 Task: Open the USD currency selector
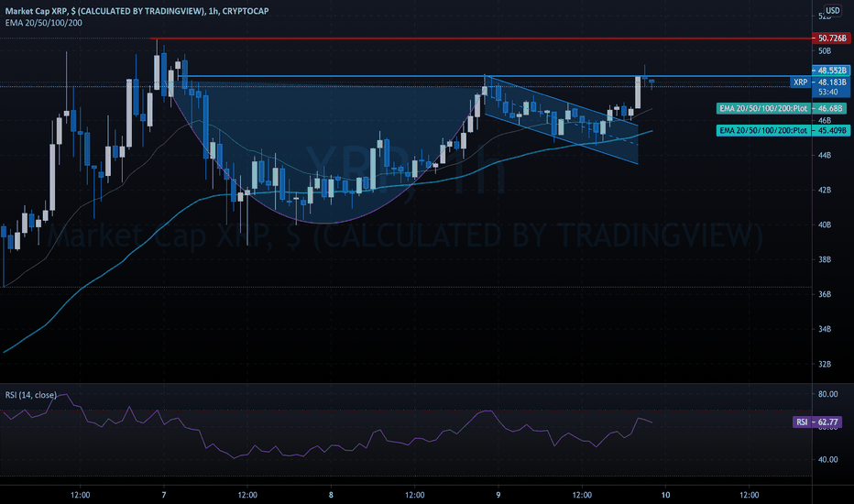832,10
